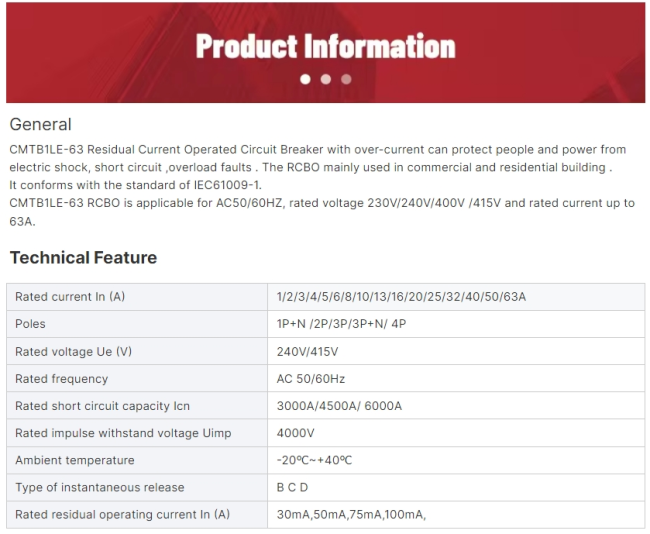The height and width of the screenshot is (534, 650).
Task: Select the 30mA,50mA,75mA,100mA residual current value
Action: [x=351, y=515]
